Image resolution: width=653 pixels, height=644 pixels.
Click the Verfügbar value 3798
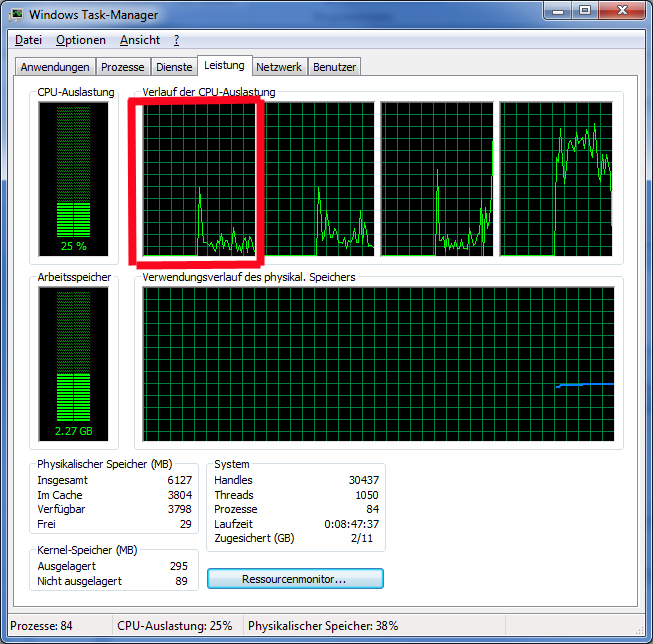tap(179, 509)
